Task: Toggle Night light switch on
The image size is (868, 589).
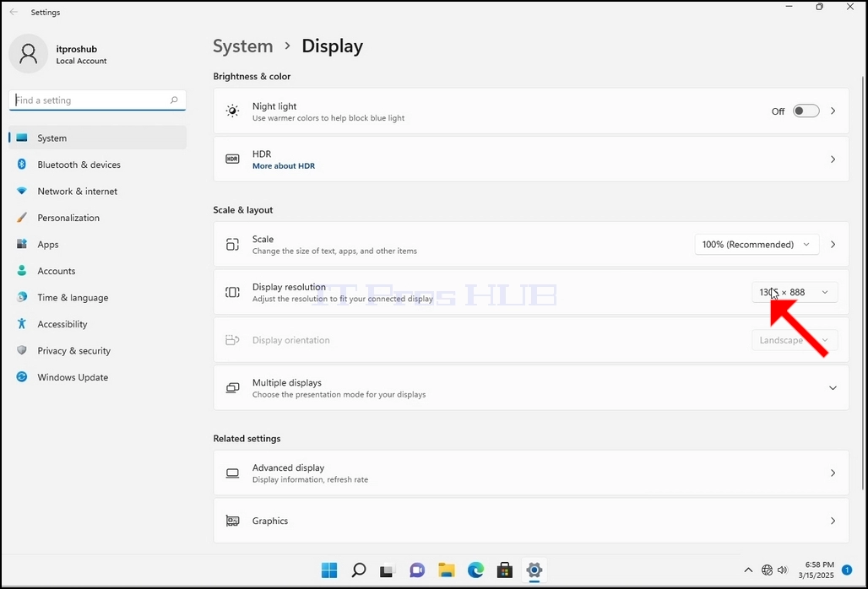Action: 806,111
